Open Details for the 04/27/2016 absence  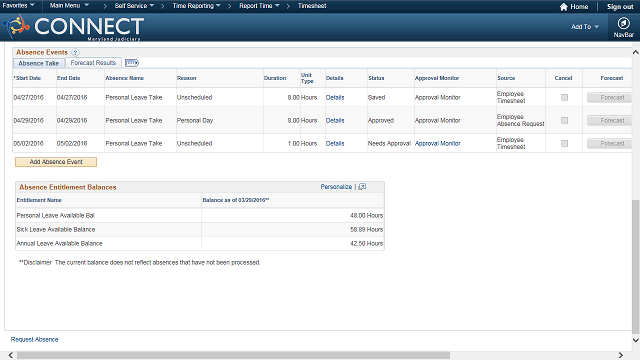(x=335, y=98)
